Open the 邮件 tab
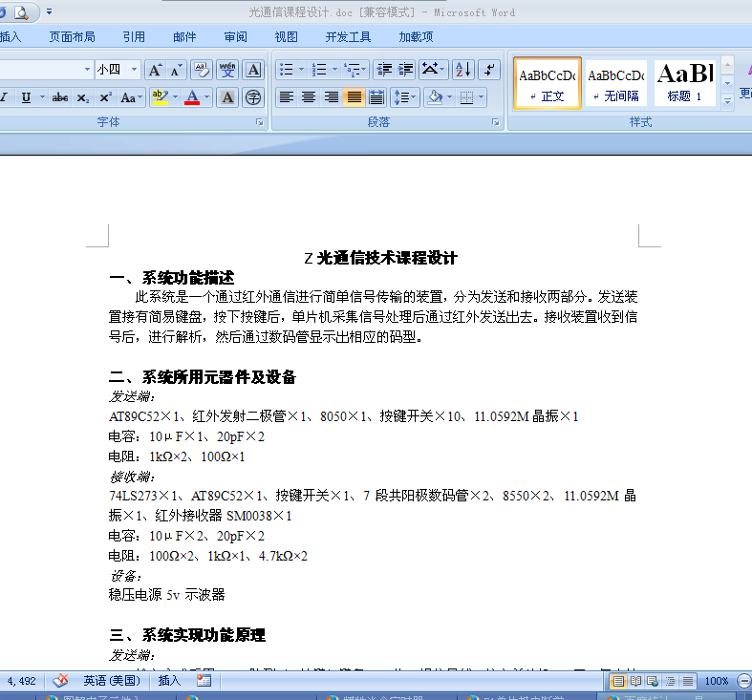The image size is (752, 700). click(x=184, y=37)
